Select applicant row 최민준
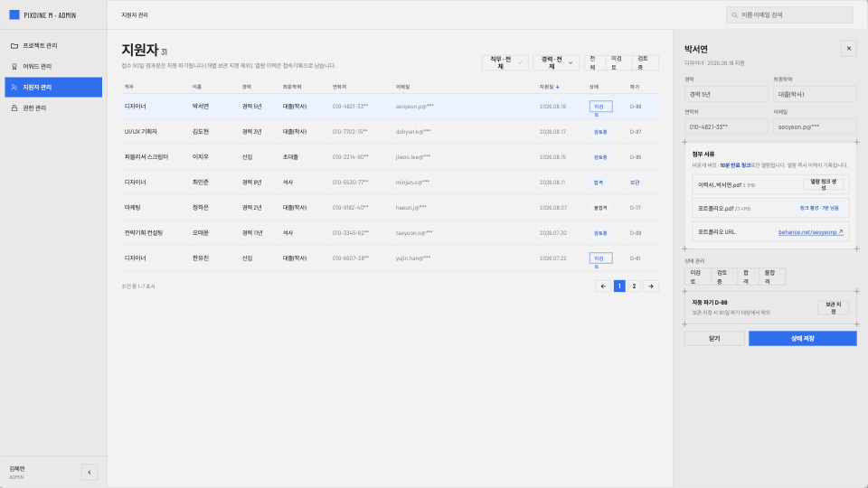Screen dimensions: 868x488 [x=391, y=182]
